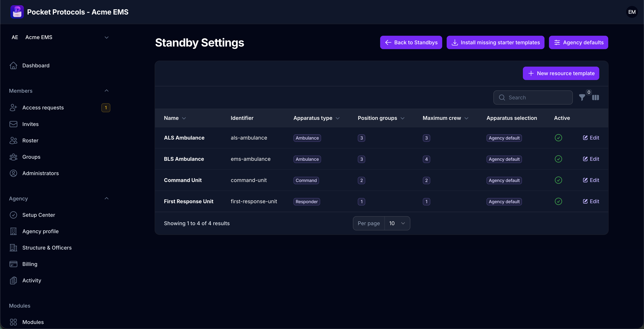Go back with Back to Standbys button
Image resolution: width=644 pixels, height=329 pixels.
[411, 42]
